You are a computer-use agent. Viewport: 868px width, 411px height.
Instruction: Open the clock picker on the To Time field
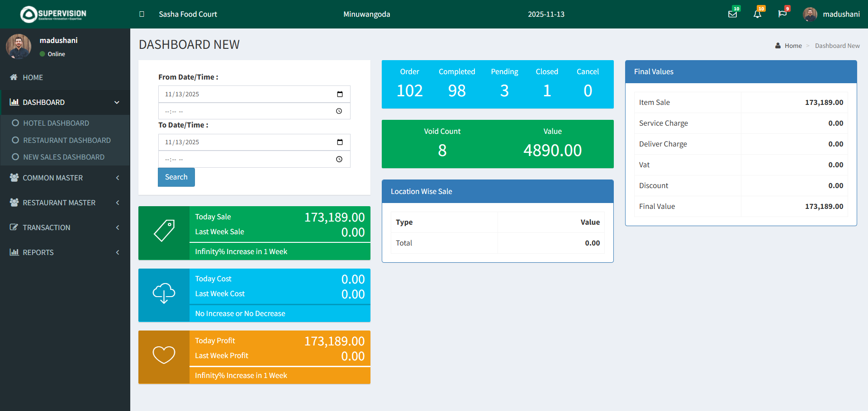[339, 159]
